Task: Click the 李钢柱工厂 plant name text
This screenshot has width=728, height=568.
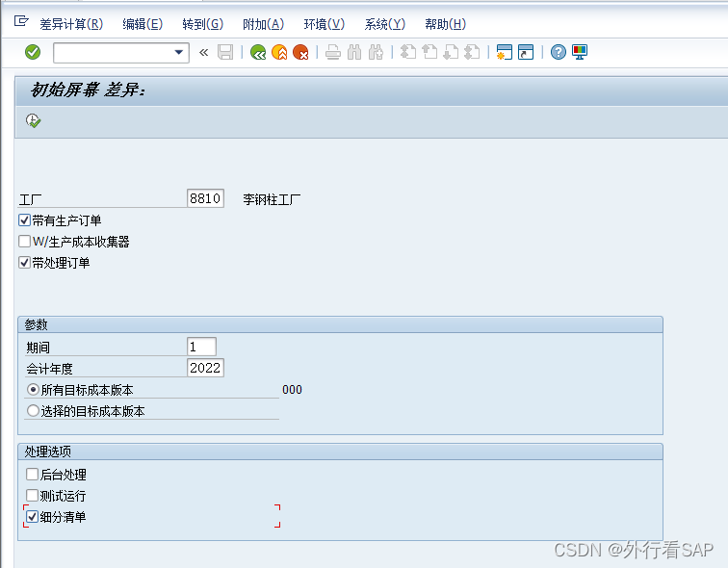Action: 272,199
